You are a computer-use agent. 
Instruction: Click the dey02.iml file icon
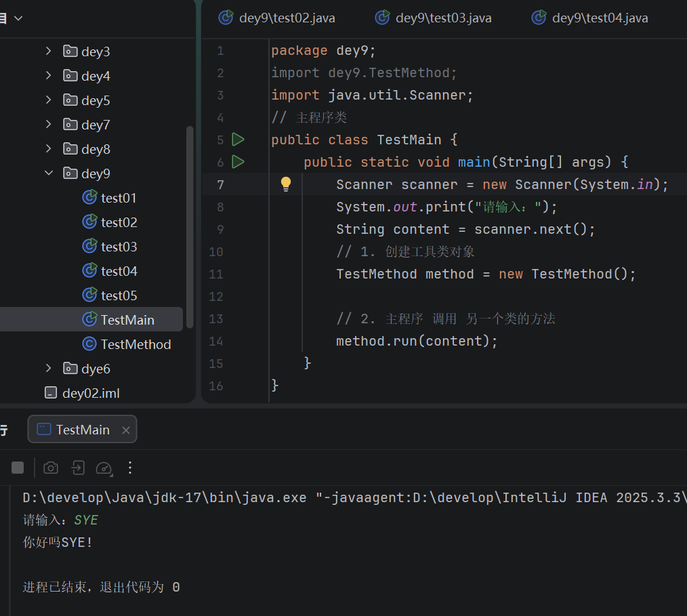[x=51, y=393]
